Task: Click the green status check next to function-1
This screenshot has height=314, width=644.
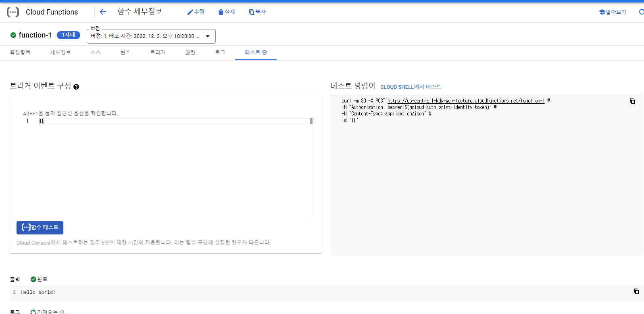Action: click(13, 35)
